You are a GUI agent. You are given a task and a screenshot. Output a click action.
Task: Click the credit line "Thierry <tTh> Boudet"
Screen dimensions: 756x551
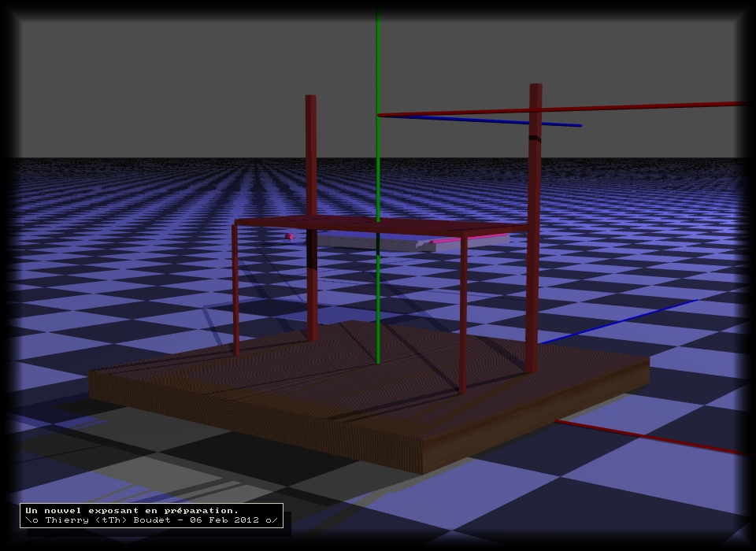point(108,520)
